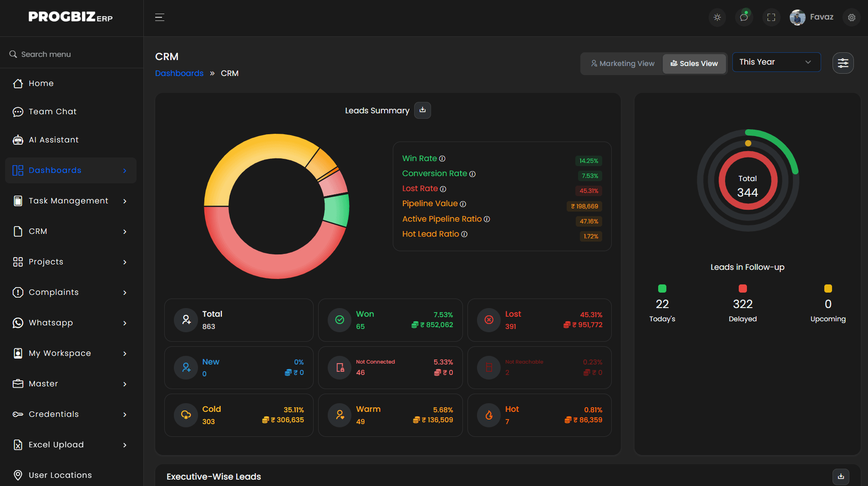This screenshot has height=486, width=868.
Task: Select the yellow Upcoming follow-up swatch
Action: 828,289
